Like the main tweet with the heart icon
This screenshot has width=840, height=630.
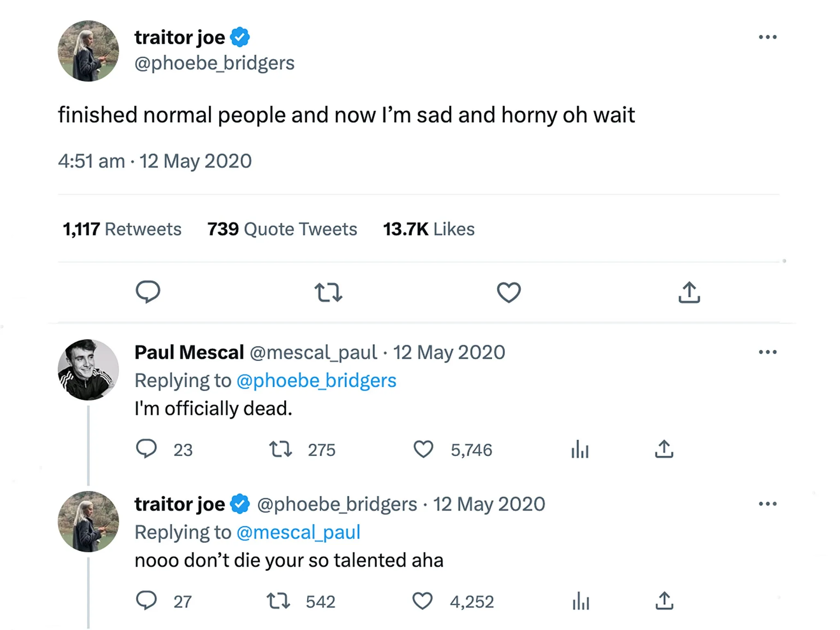click(509, 292)
